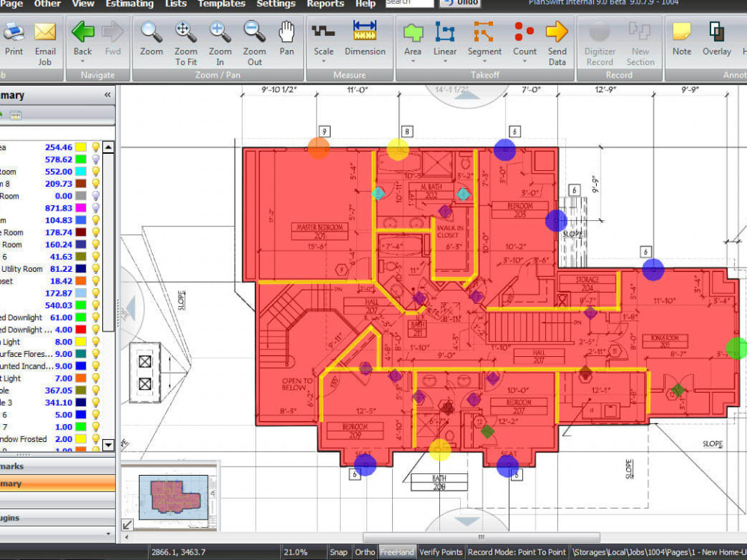
Task: Open the Lists menu
Action: pos(176,3)
